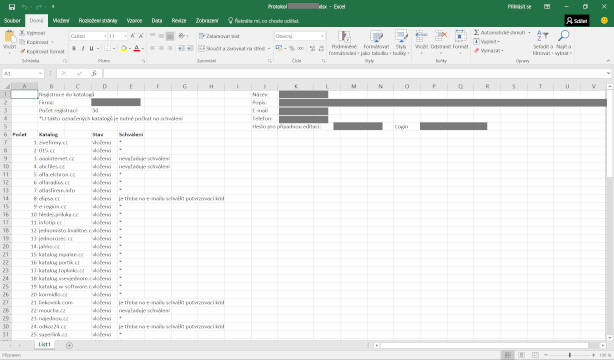The height and width of the screenshot is (360, 614).
Task: Switch to the Revize review tab
Action: point(179,20)
